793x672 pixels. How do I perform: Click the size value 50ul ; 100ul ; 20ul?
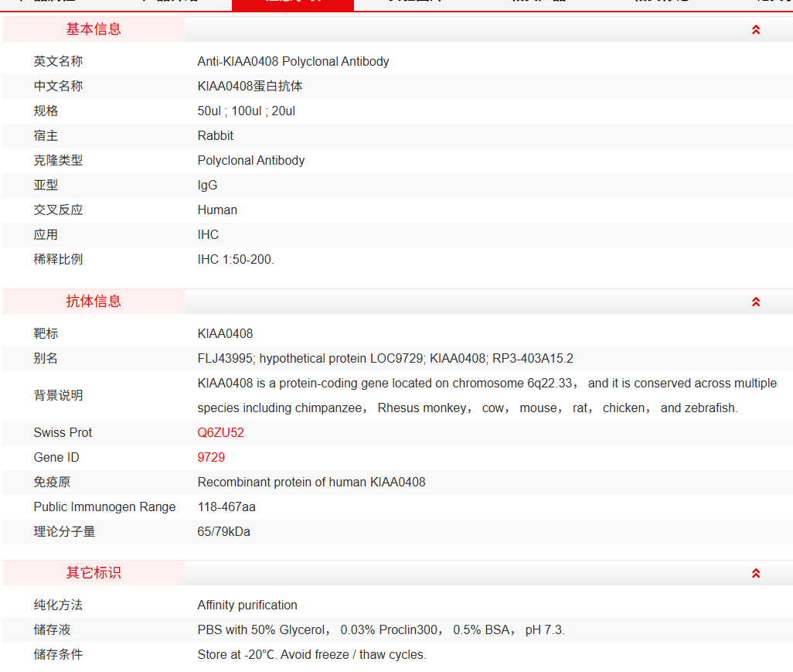[246, 111]
